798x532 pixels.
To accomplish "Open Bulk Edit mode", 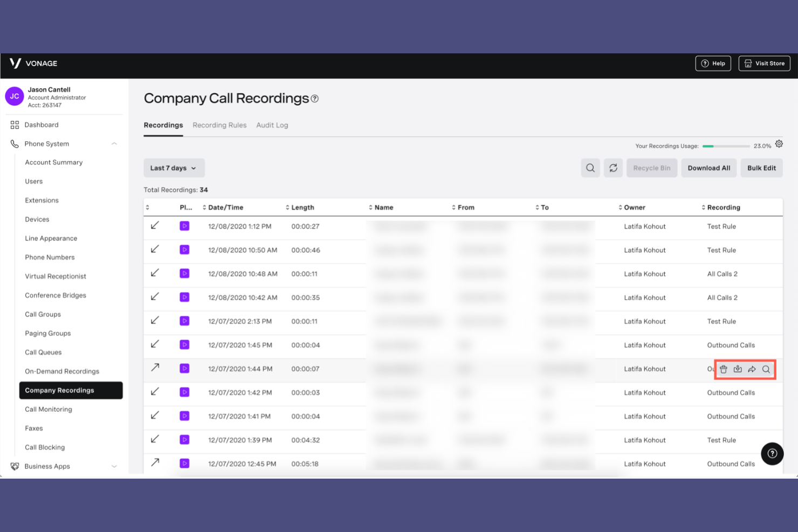I will pyautogui.click(x=761, y=168).
